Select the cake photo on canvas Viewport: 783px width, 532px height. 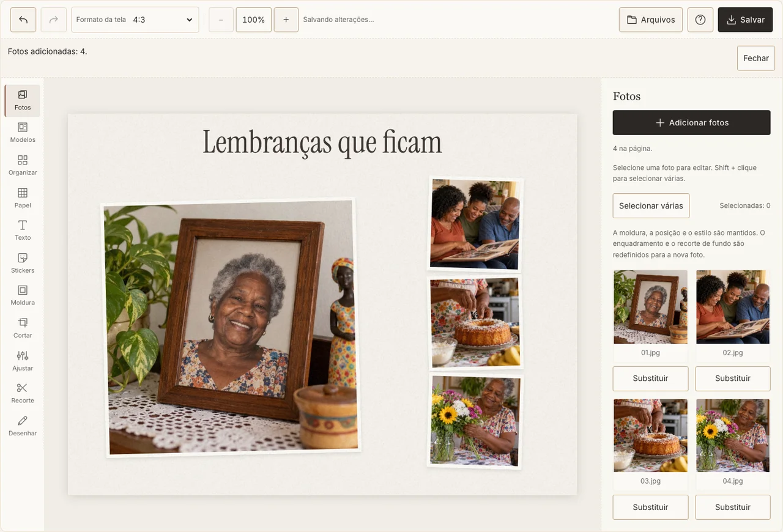click(x=475, y=322)
